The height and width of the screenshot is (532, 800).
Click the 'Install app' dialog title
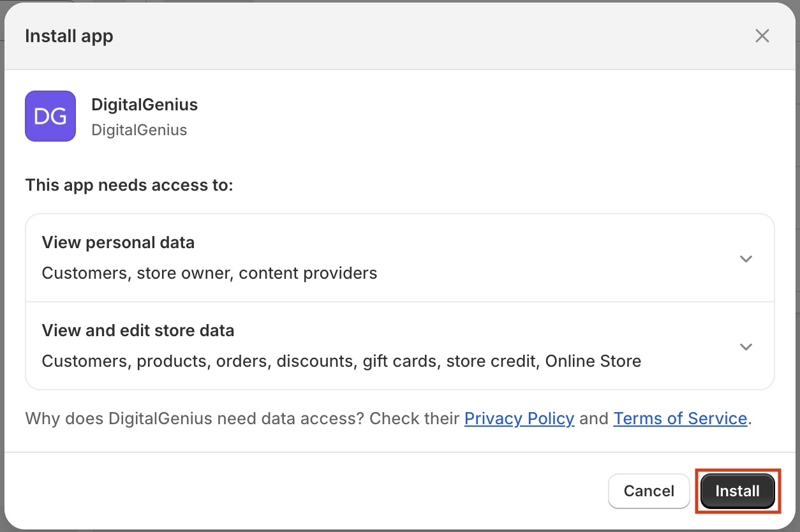69,36
